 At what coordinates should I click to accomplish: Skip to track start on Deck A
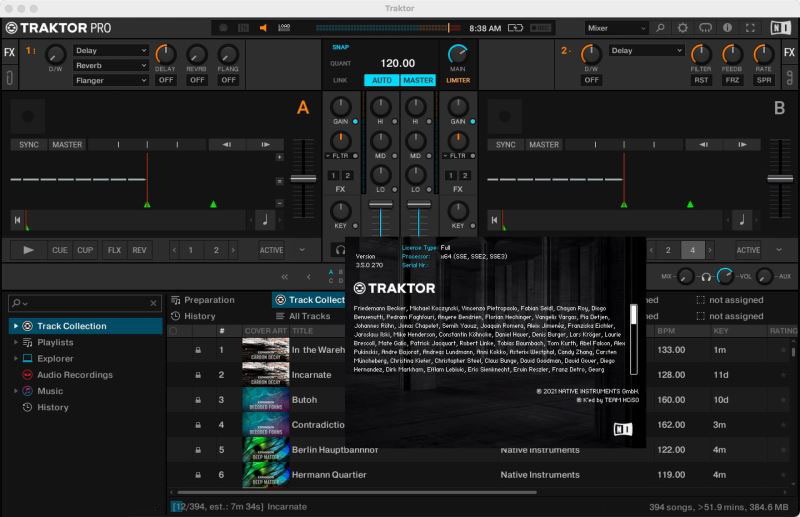click(17, 220)
